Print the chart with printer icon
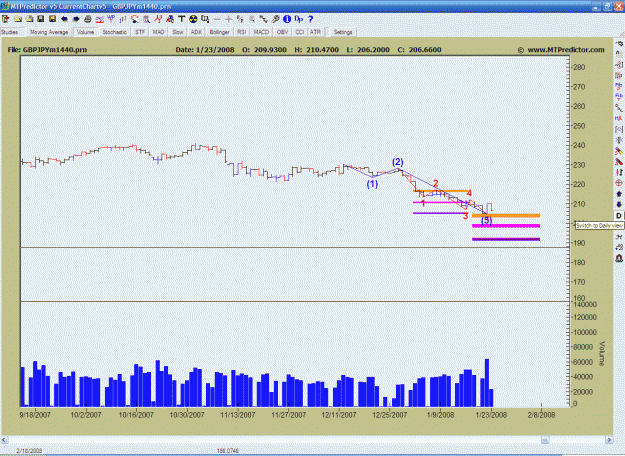This screenshot has height=456, width=625. (x=88, y=19)
